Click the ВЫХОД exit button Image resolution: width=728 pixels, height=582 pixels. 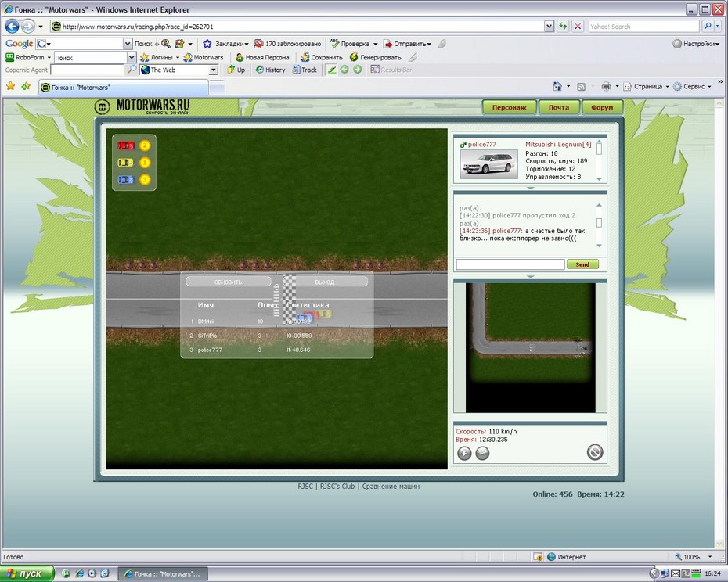[x=325, y=282]
